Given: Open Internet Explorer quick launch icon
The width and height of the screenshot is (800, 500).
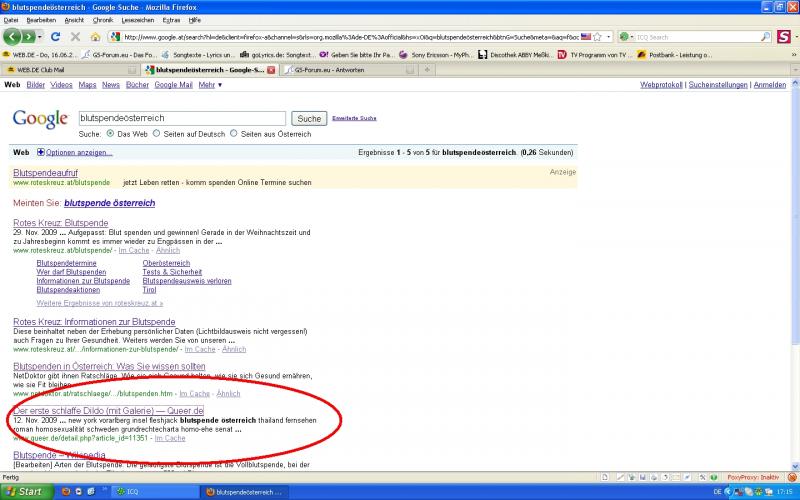Looking at the screenshot, I should pos(90,492).
